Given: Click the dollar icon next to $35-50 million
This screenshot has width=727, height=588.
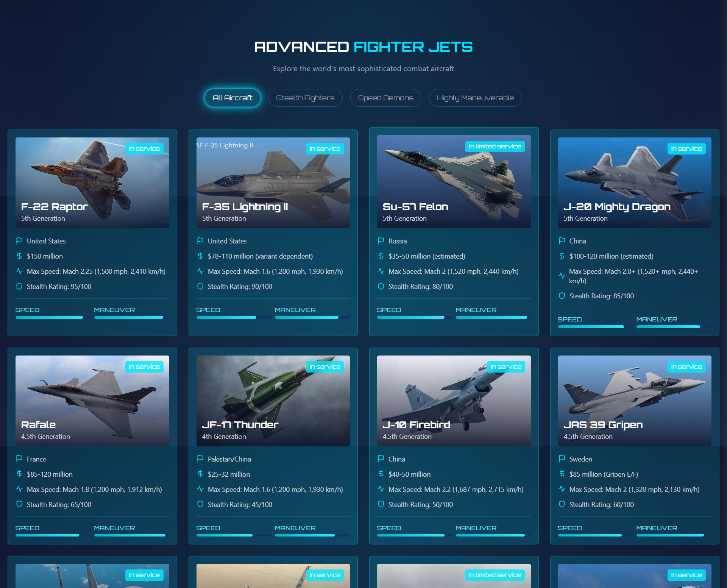Looking at the screenshot, I should (x=381, y=256).
